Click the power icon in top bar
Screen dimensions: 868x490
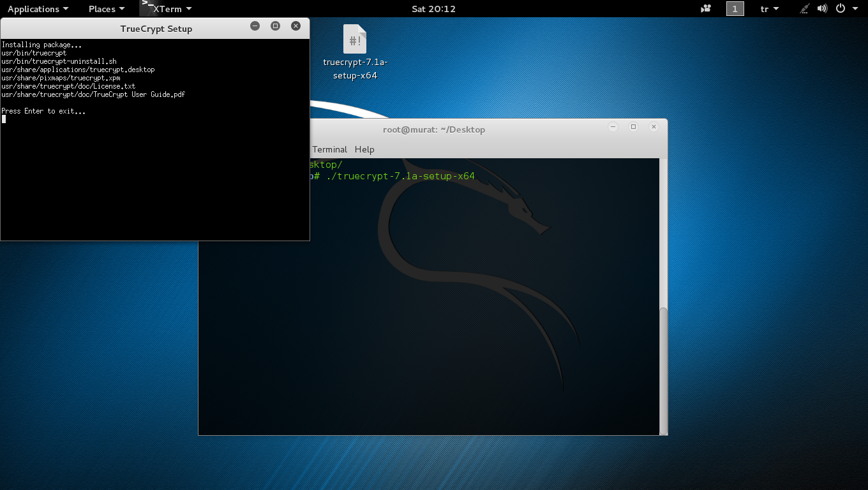(840, 9)
